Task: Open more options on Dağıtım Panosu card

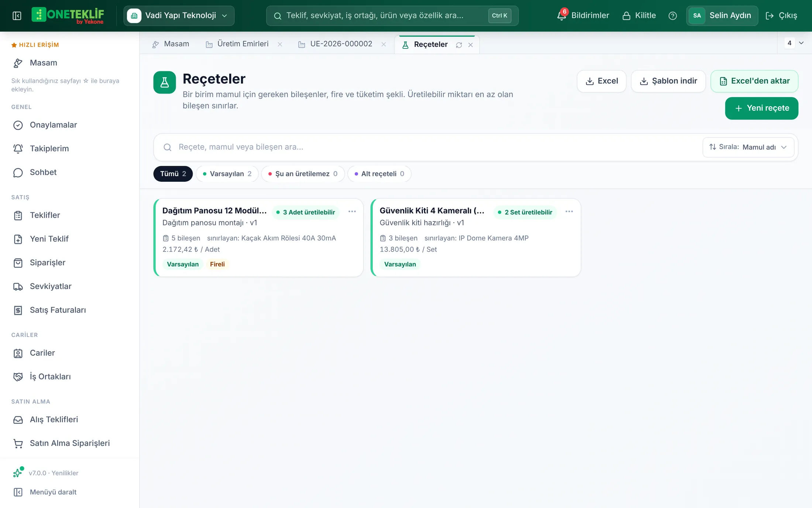Action: click(352, 212)
